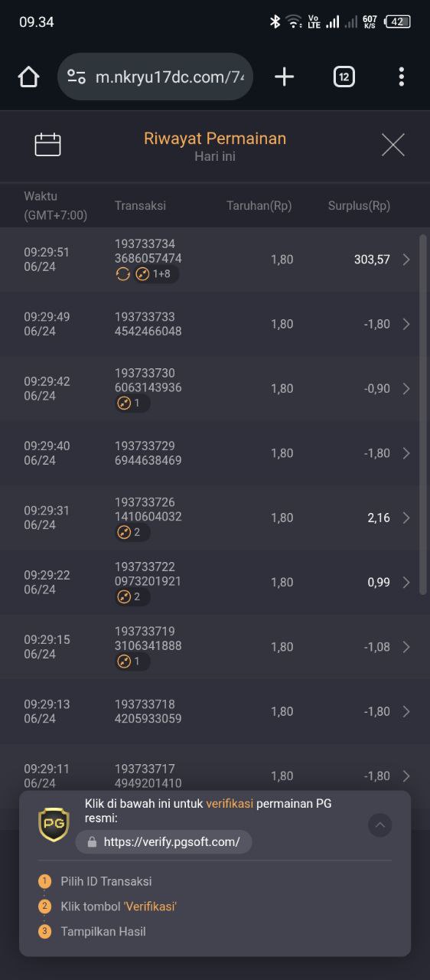Tap the Riwayat Permainan title
Image resolution: width=430 pixels, height=980 pixels.
tap(215, 139)
